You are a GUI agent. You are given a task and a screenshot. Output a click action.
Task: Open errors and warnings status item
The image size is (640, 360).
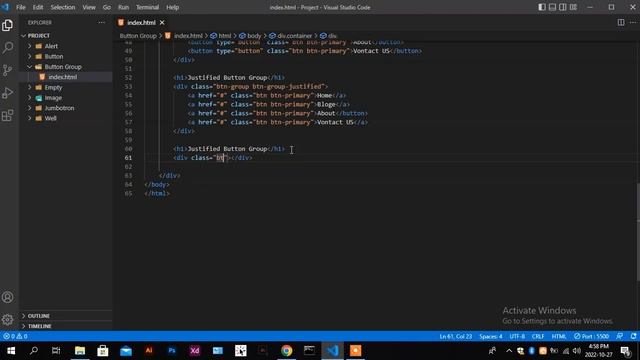[15, 336]
